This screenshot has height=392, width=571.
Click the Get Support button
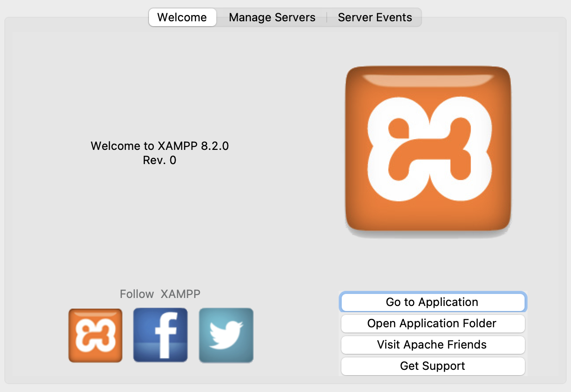click(433, 366)
